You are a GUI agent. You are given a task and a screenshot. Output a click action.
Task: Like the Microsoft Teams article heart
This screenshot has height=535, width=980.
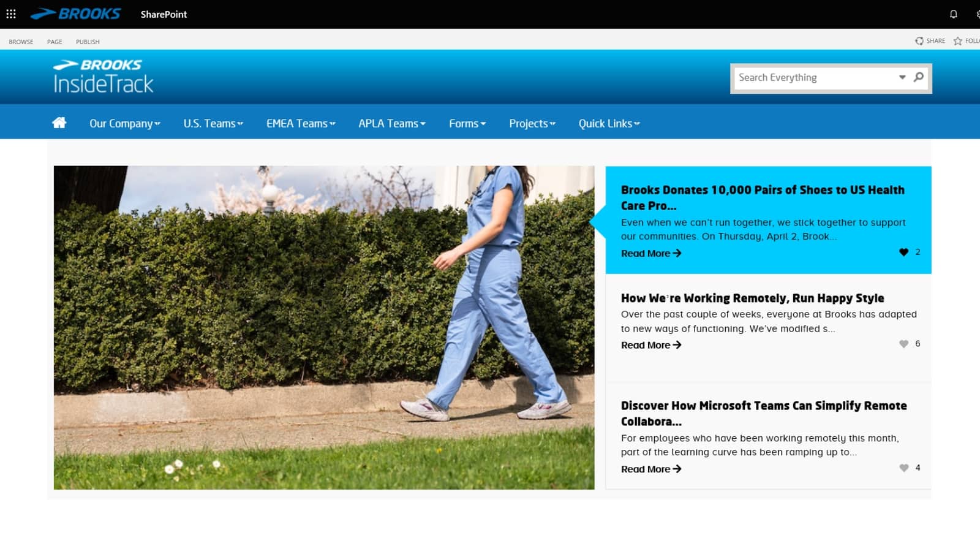tap(903, 468)
